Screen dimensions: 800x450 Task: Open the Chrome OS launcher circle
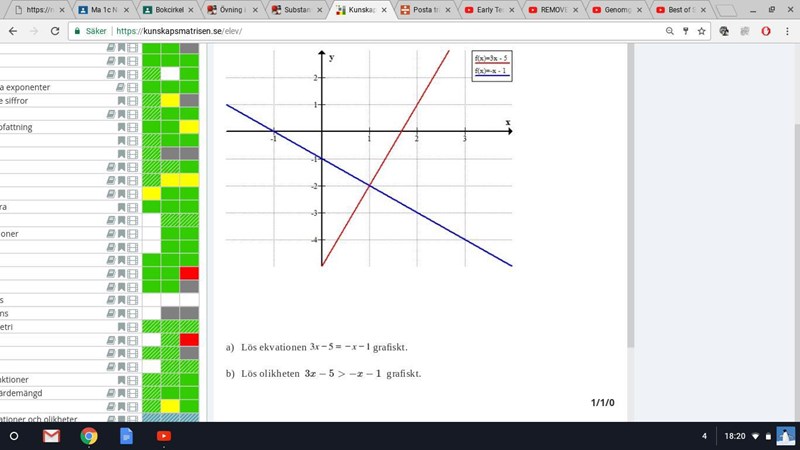click(x=16, y=436)
